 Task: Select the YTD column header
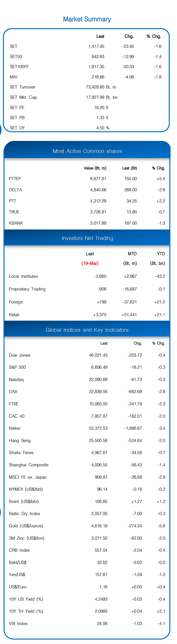161,254
